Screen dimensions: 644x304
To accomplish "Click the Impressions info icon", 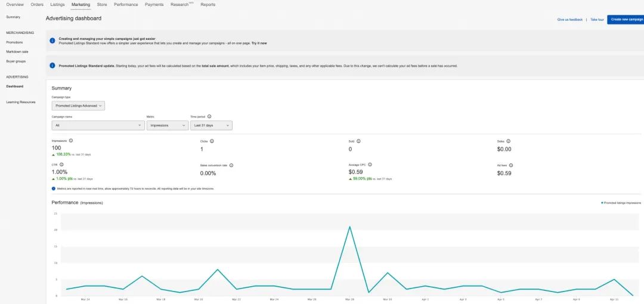I will (x=71, y=141).
